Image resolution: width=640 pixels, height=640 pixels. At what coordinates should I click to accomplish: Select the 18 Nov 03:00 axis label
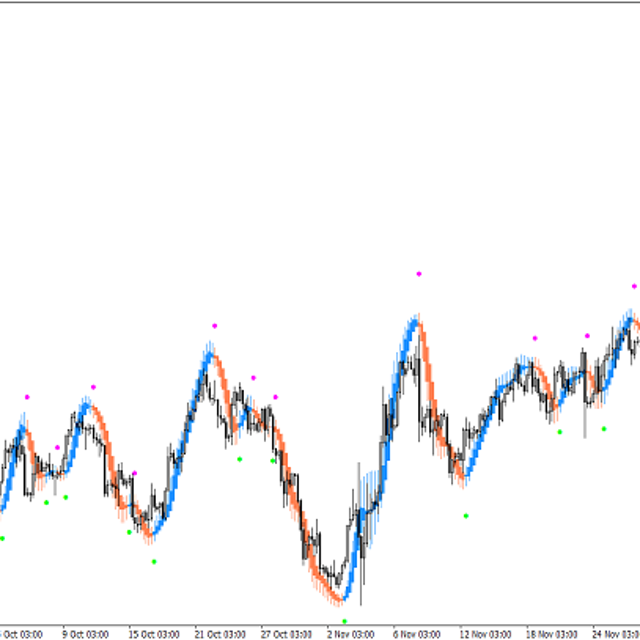click(552, 633)
